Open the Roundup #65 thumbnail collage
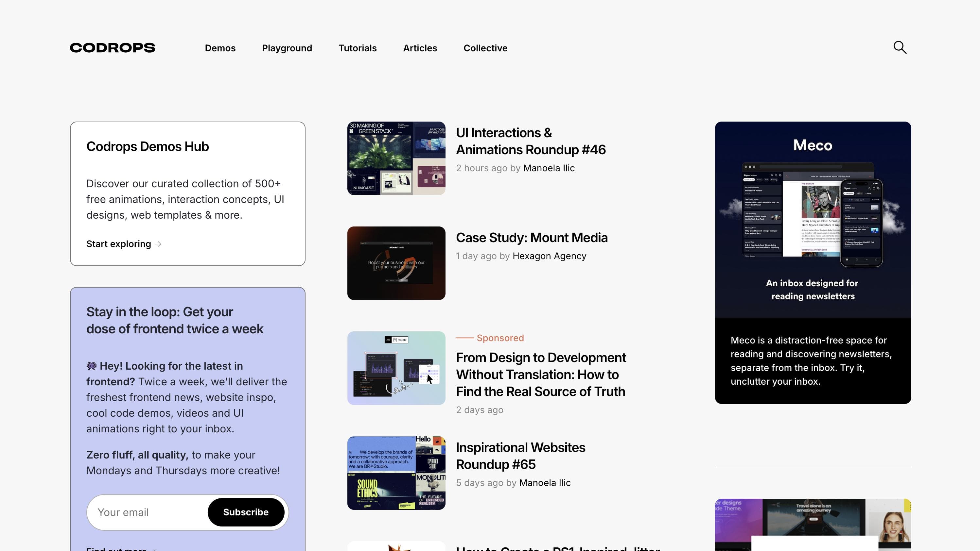 click(396, 473)
